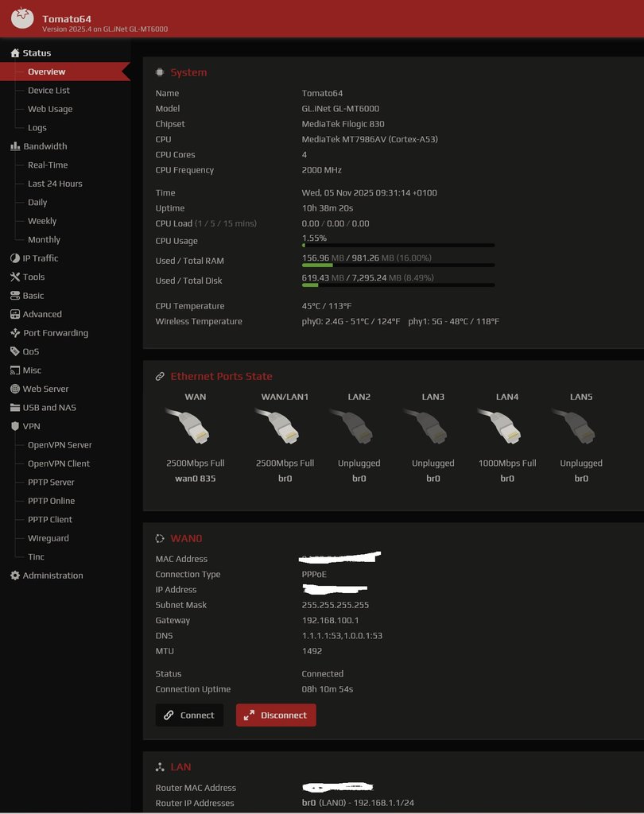Click the unplugged LAN5 port icon
This screenshot has height=814, width=644.
click(x=574, y=426)
